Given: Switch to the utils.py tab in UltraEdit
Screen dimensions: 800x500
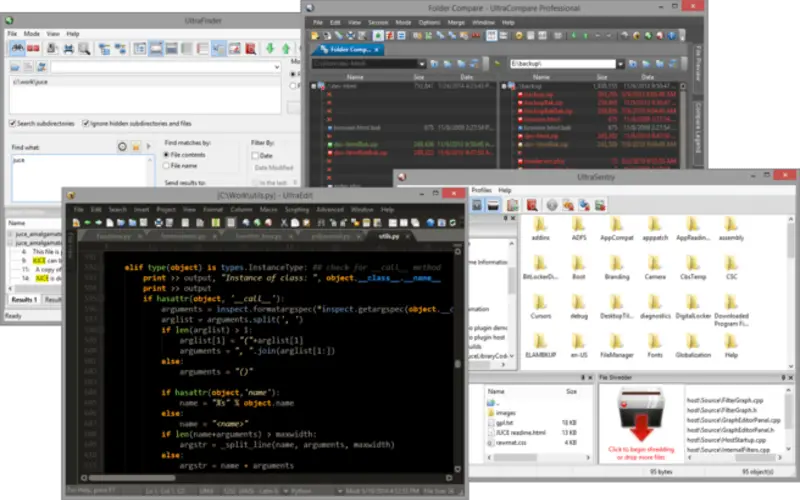Looking at the screenshot, I should pyautogui.click(x=389, y=236).
